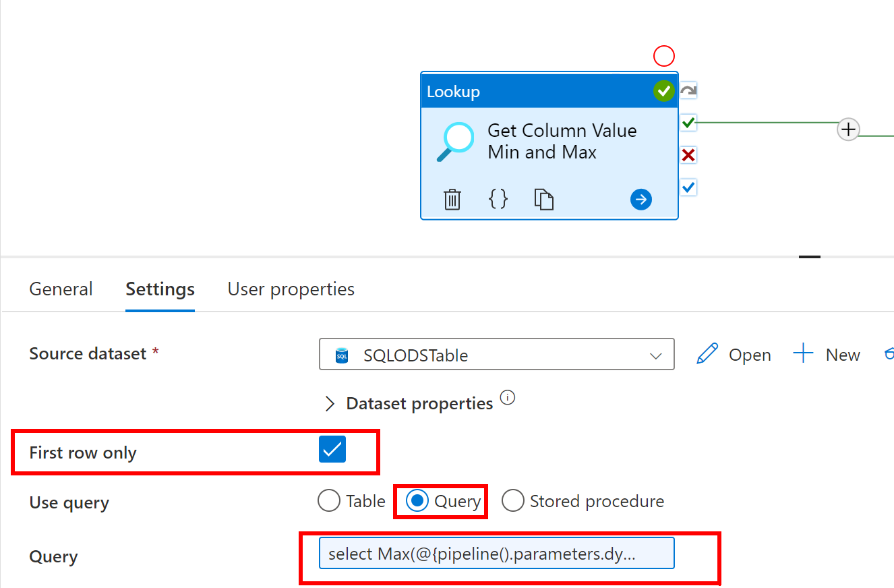Click the grey skip output connector

[688, 90]
